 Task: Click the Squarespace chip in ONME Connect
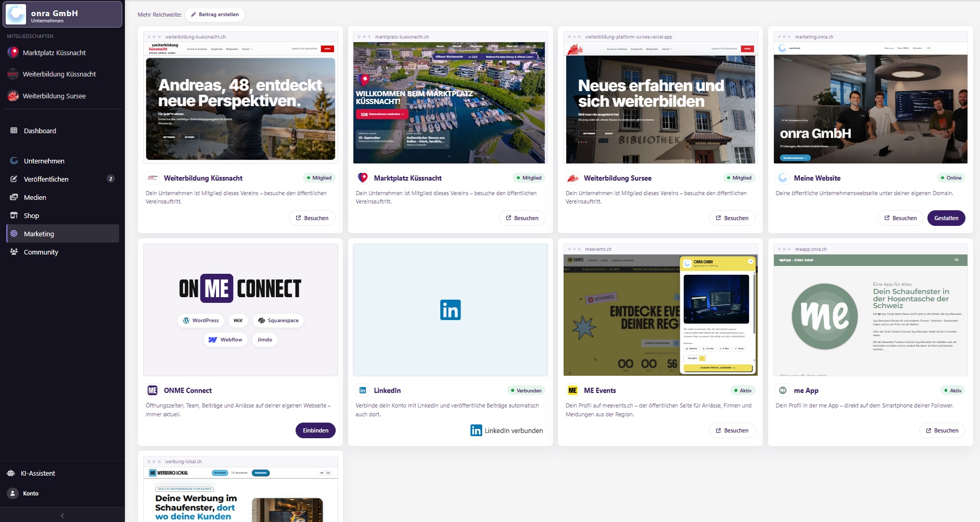click(278, 321)
